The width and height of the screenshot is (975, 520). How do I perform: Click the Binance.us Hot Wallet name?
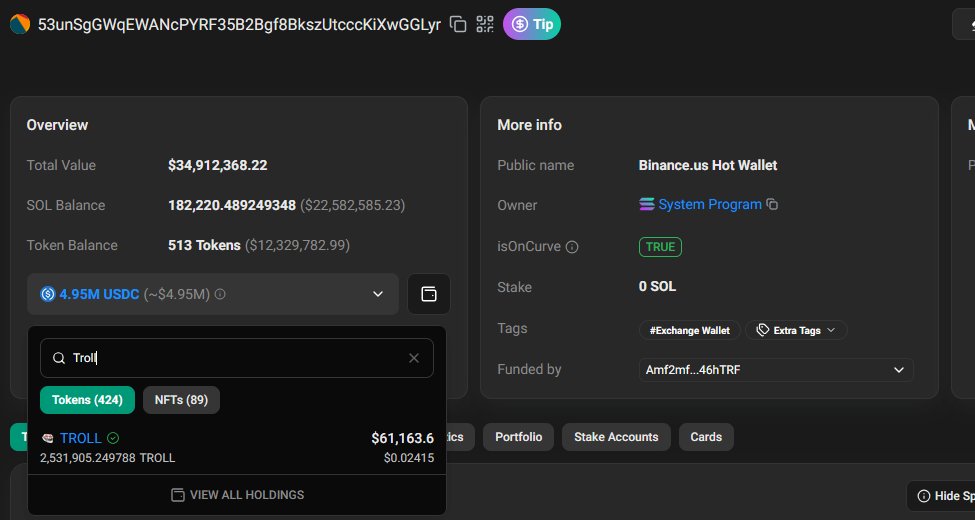(708, 165)
